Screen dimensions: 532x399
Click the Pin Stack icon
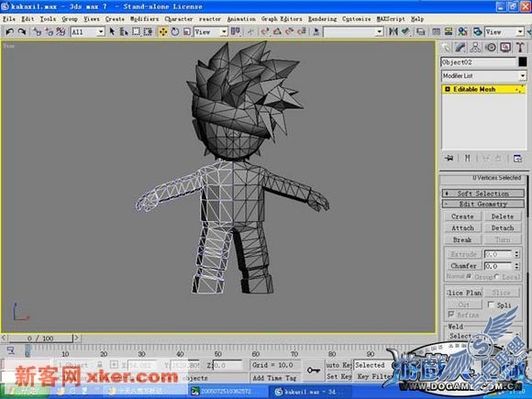click(x=449, y=158)
